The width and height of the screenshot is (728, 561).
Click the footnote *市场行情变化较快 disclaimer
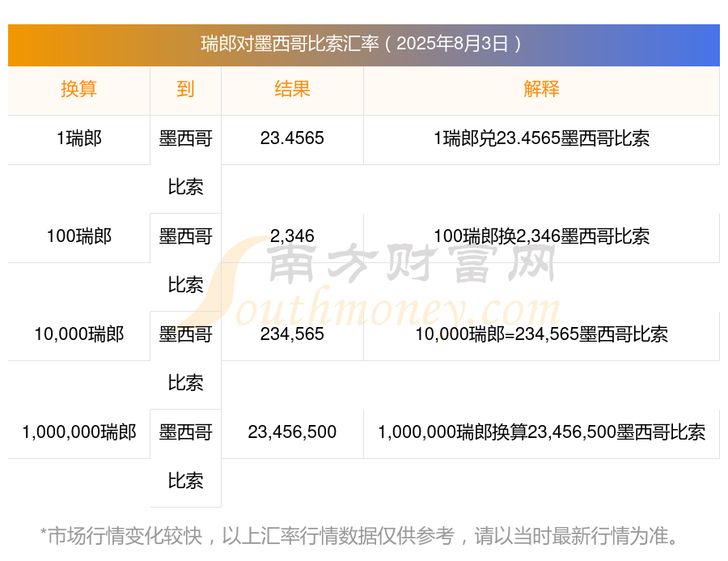point(360,536)
